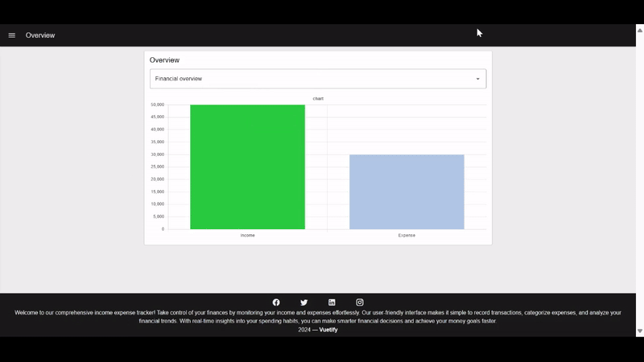Image resolution: width=644 pixels, height=362 pixels.
Task: Select the Income axis label
Action: (247, 235)
